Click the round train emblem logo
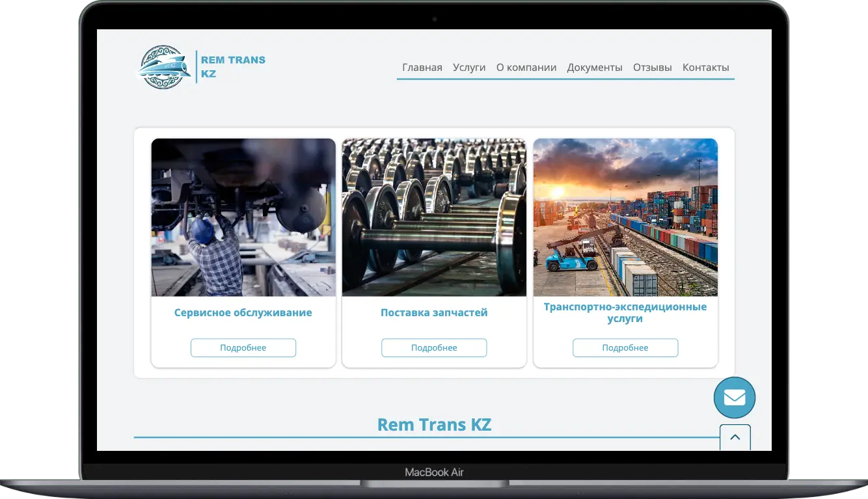Image resolution: width=868 pixels, height=499 pixels. pyautogui.click(x=163, y=67)
